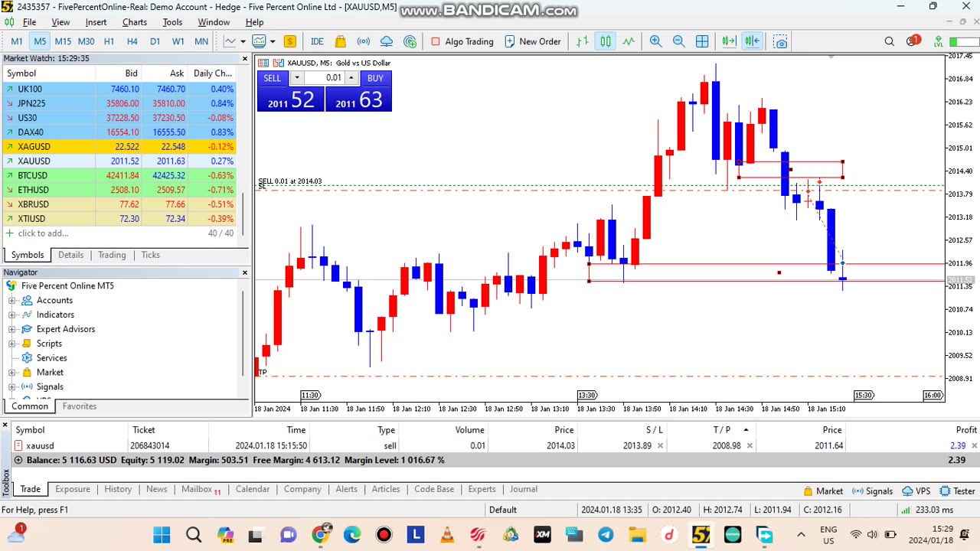Viewport: 980px width, 551px height.
Task: Remove stop loss on xauusd position
Action: 660,445
